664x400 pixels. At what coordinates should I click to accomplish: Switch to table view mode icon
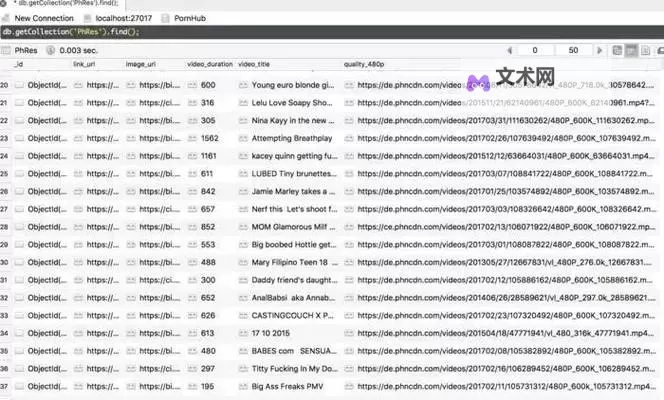pyautogui.click(x=631, y=50)
